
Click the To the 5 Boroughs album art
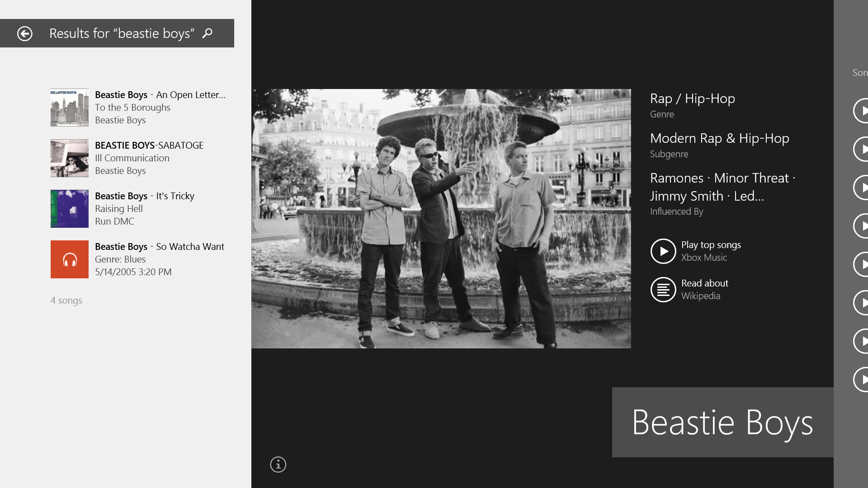coord(70,107)
